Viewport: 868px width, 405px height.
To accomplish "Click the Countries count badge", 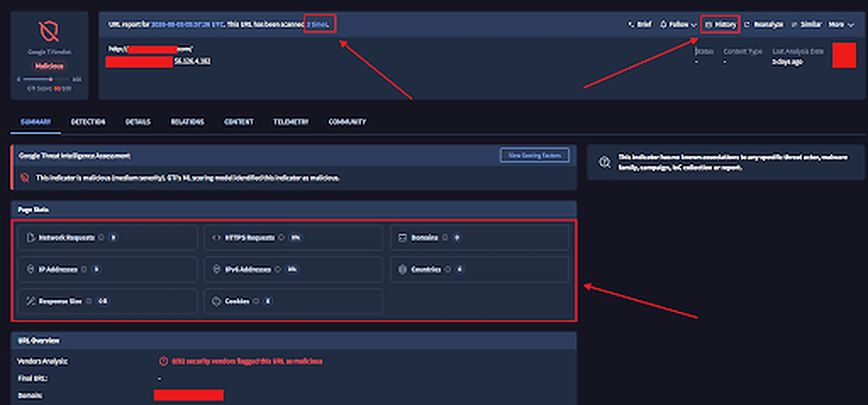I will tap(460, 269).
